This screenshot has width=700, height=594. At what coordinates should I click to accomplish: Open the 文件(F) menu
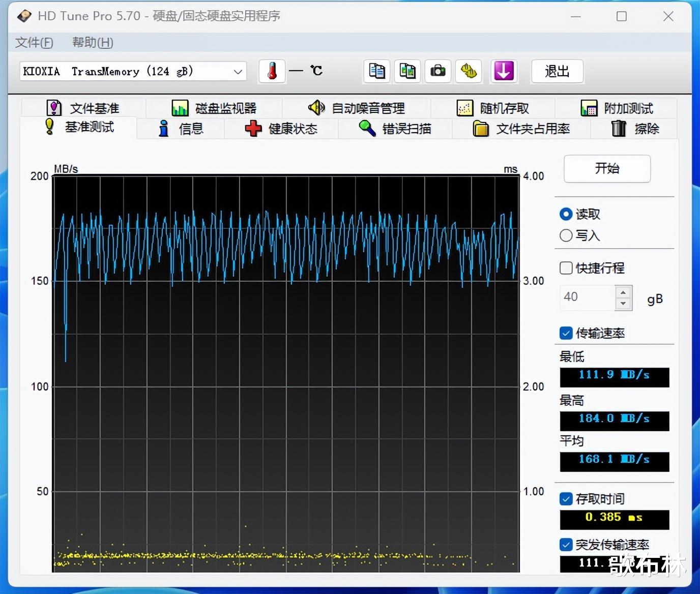(x=34, y=43)
